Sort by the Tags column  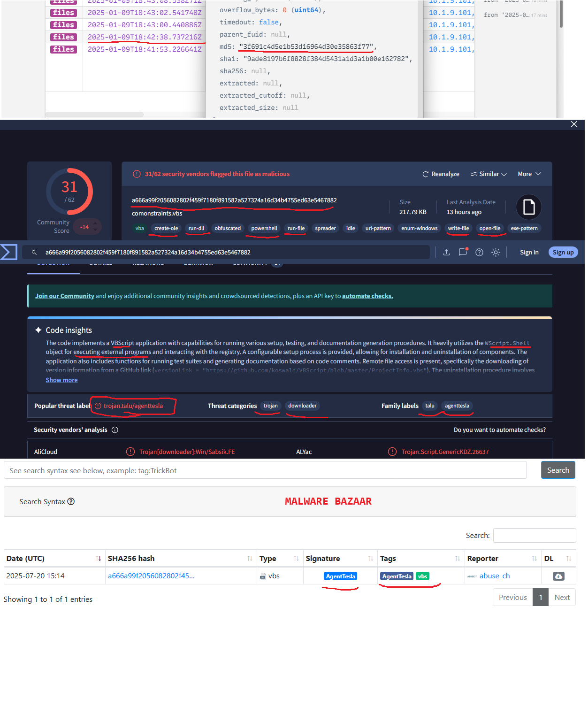pos(421,559)
